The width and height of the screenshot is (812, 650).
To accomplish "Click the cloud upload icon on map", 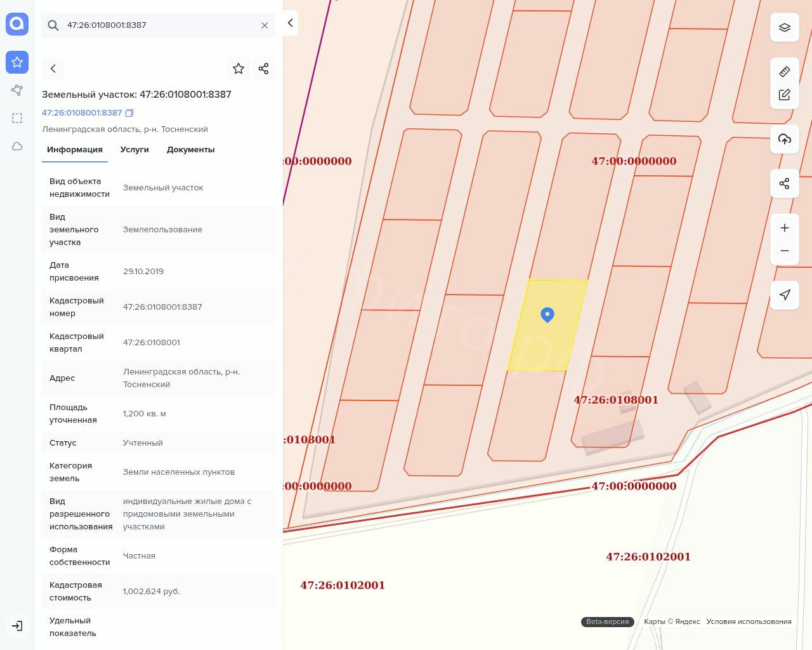I will pos(784,139).
